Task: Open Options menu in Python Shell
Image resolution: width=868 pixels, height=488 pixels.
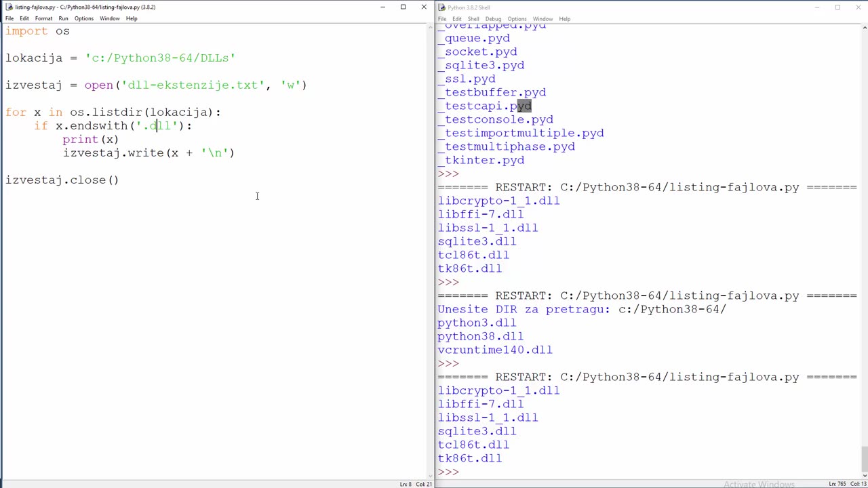Action: [517, 19]
